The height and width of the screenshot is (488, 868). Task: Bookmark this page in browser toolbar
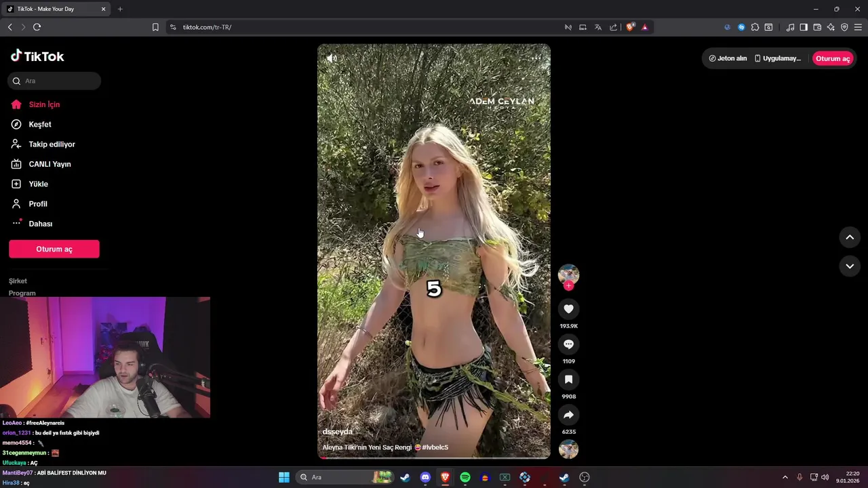coord(155,27)
